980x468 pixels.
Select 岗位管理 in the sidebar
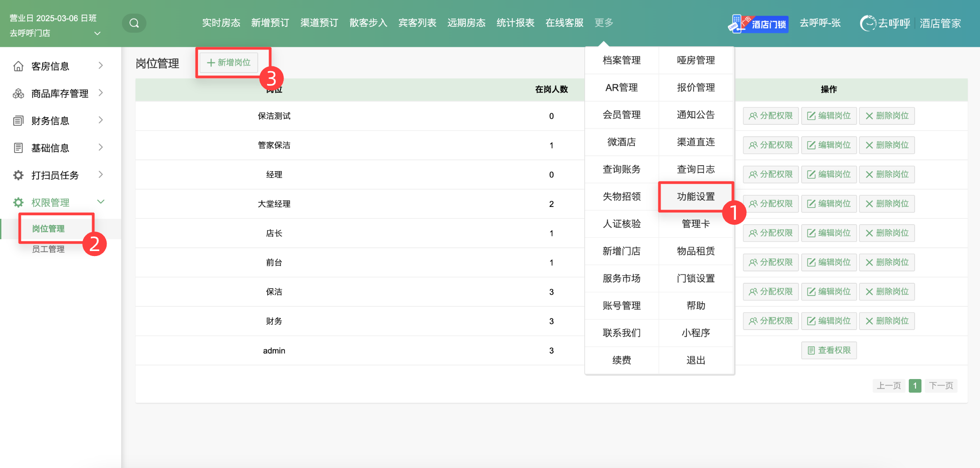coord(49,229)
